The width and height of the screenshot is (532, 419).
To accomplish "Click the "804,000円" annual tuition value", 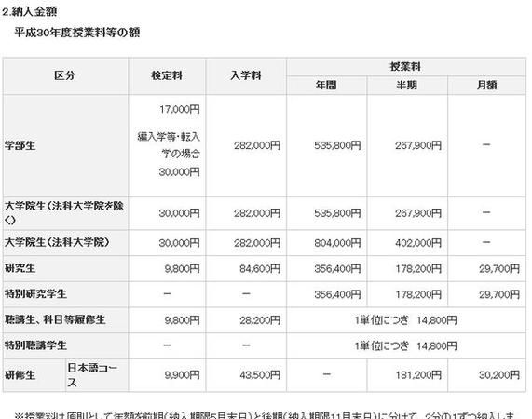I will [x=337, y=243].
